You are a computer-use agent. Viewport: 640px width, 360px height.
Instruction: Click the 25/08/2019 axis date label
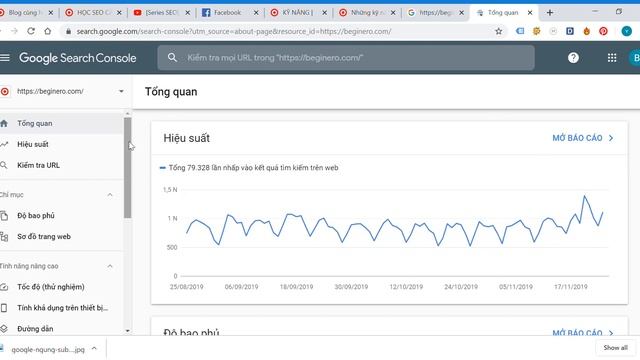[x=187, y=287]
